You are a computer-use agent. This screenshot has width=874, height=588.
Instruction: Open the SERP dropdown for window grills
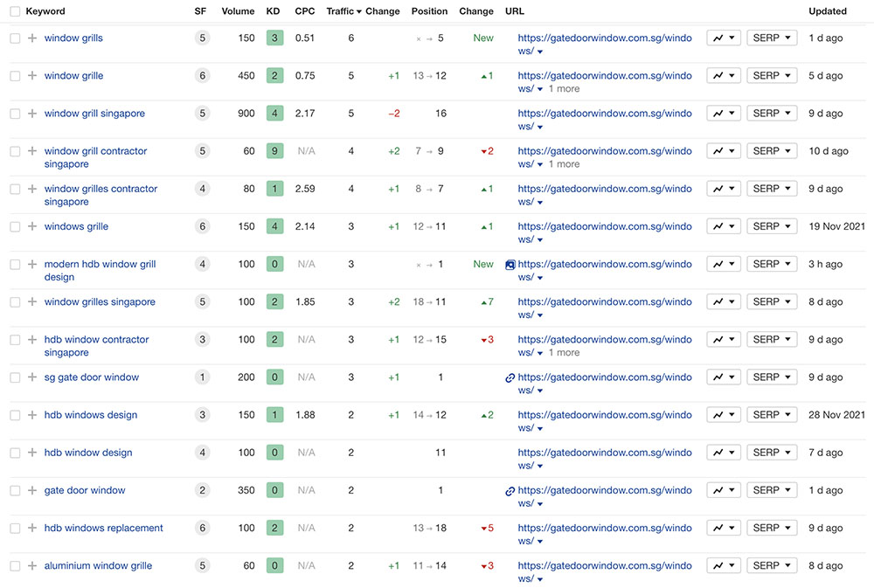(772, 38)
